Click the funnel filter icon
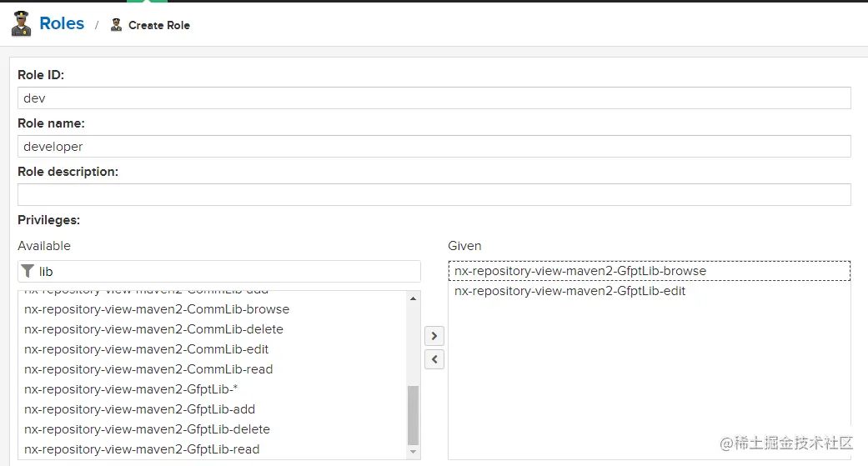The width and height of the screenshot is (868, 466). [28, 271]
